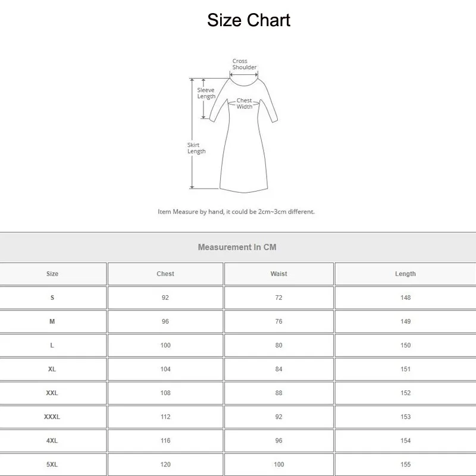The height and width of the screenshot is (476, 476).
Task: Select the Size column header
Action: 52,274
